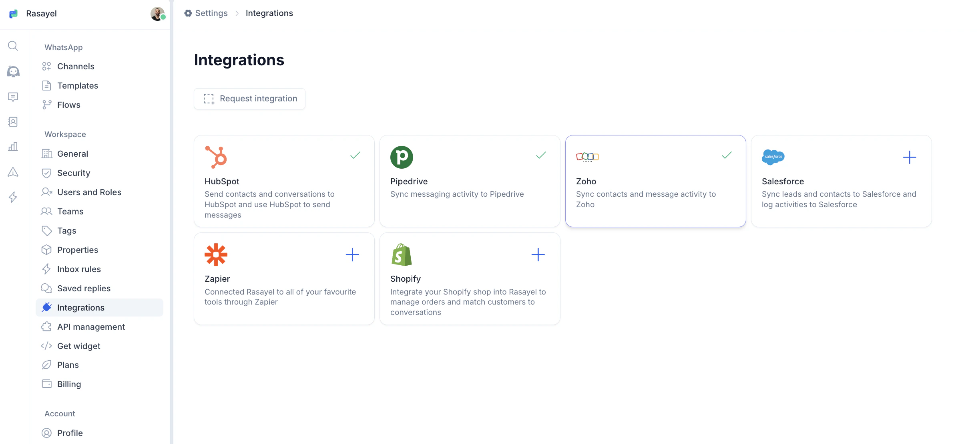Open Profile account settings
980x444 pixels.
pyautogui.click(x=99, y=433)
